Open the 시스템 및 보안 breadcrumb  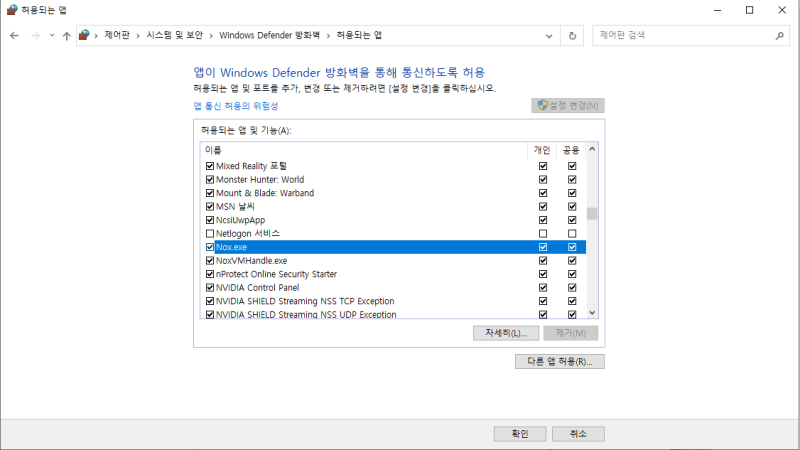tap(174, 35)
